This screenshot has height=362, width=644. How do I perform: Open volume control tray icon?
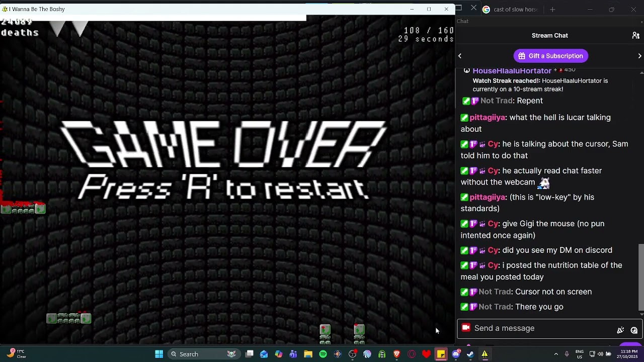tap(600, 354)
